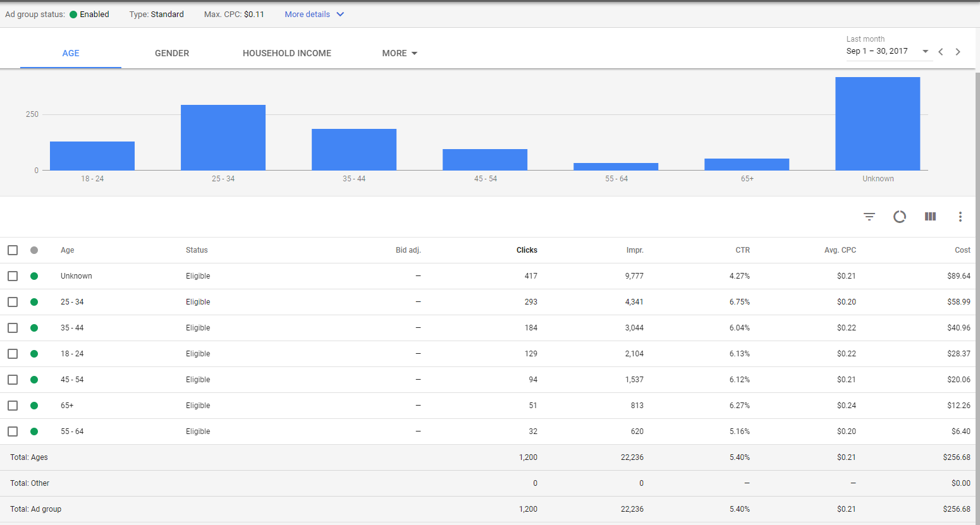Click the Total: Ages row label
Viewport: 980px width, 525px height.
click(x=29, y=457)
